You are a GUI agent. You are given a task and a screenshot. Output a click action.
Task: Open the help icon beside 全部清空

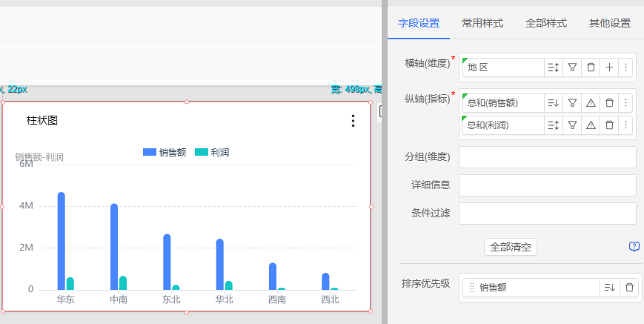coord(634,247)
